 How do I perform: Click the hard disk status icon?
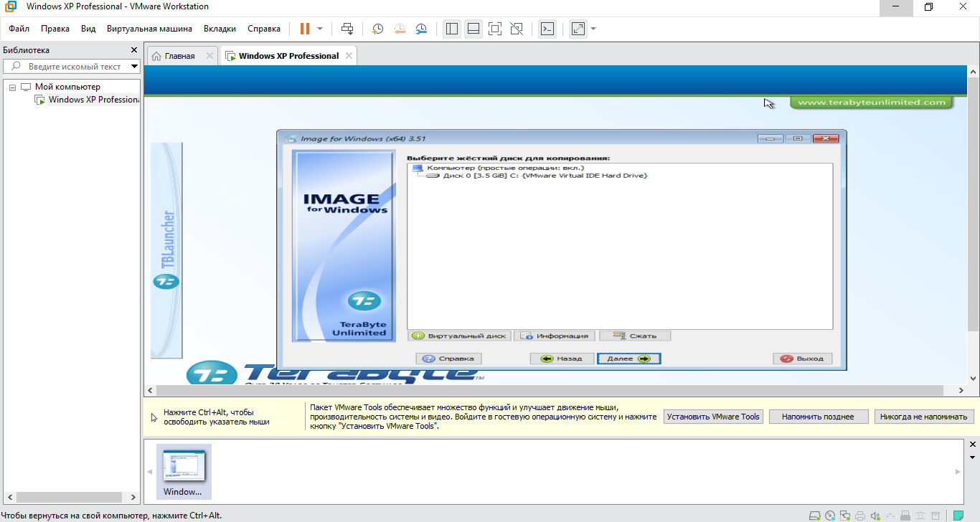pyautogui.click(x=815, y=516)
